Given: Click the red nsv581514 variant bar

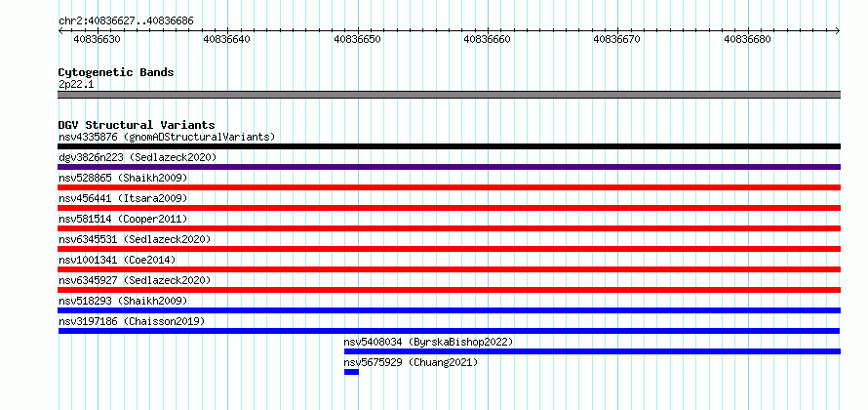Looking at the screenshot, I should (x=449, y=228).
